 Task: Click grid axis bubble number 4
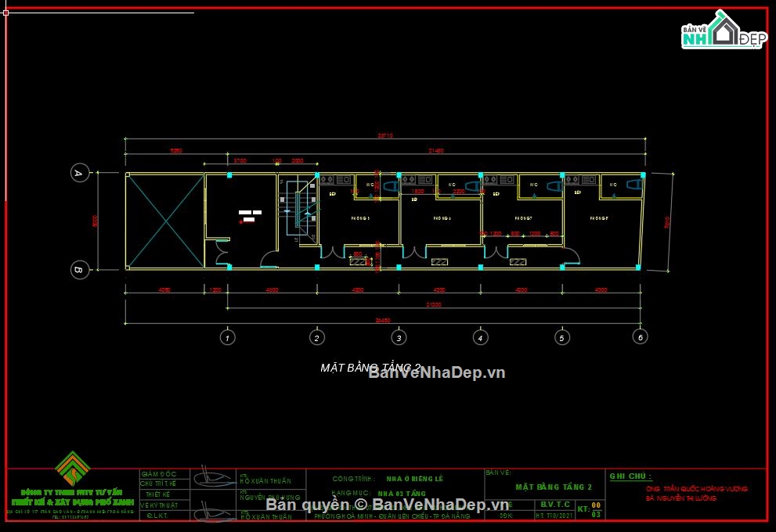(x=480, y=338)
